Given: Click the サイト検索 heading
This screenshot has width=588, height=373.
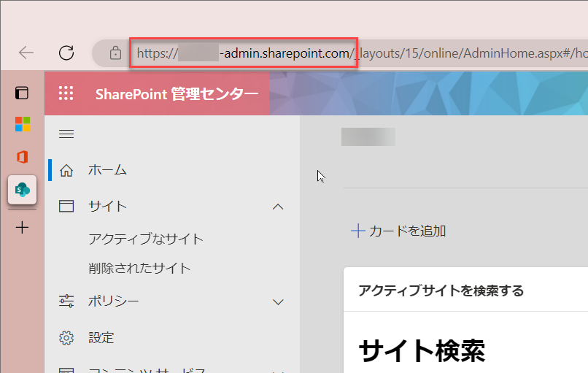Looking at the screenshot, I should [422, 351].
